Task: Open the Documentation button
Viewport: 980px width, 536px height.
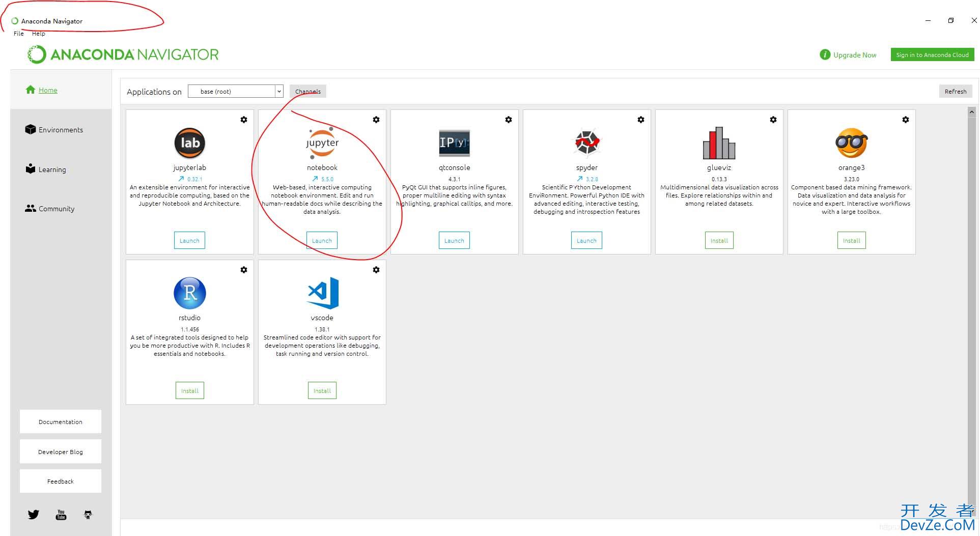Action: (61, 421)
